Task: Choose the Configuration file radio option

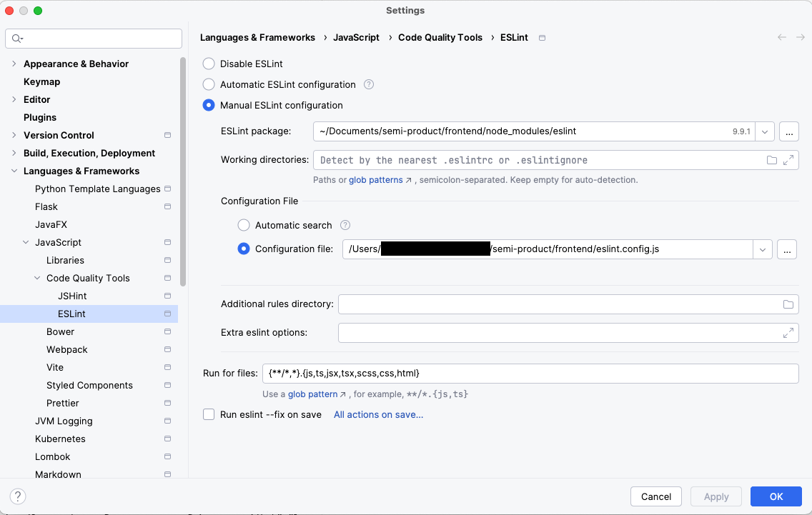Action: (244, 249)
